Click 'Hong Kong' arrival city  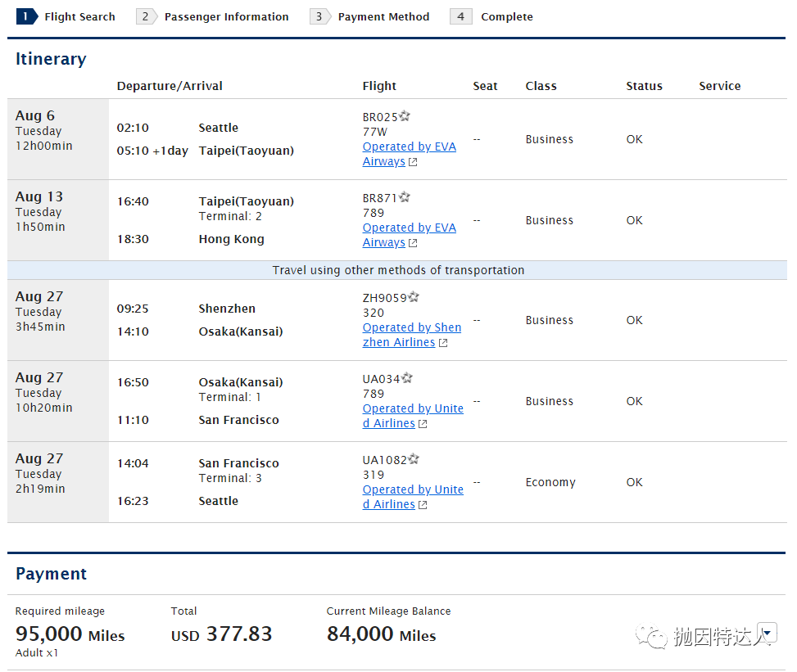pos(231,239)
